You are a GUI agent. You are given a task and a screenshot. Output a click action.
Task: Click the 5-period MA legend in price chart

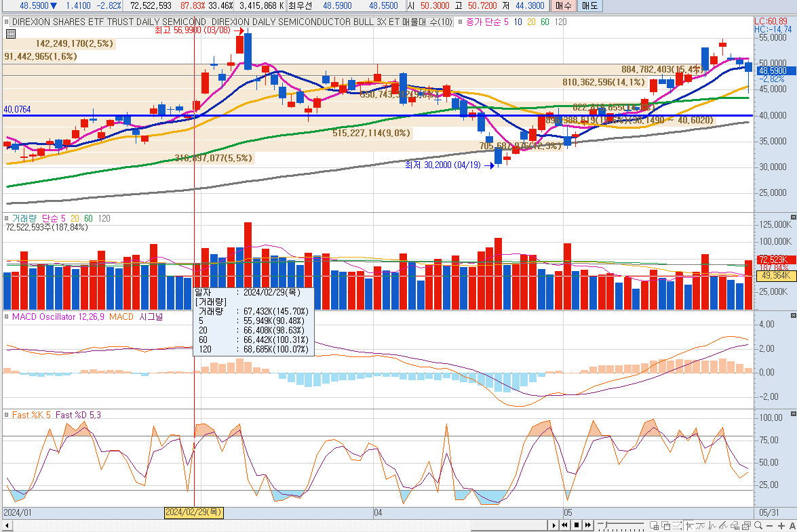[506, 22]
